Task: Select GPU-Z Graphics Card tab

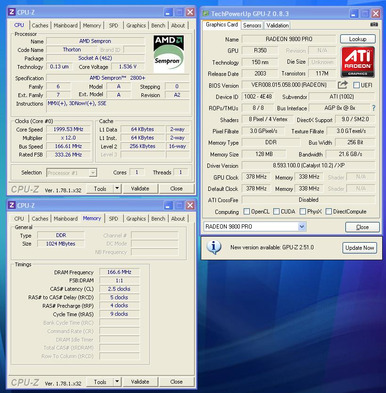Action: (222, 25)
